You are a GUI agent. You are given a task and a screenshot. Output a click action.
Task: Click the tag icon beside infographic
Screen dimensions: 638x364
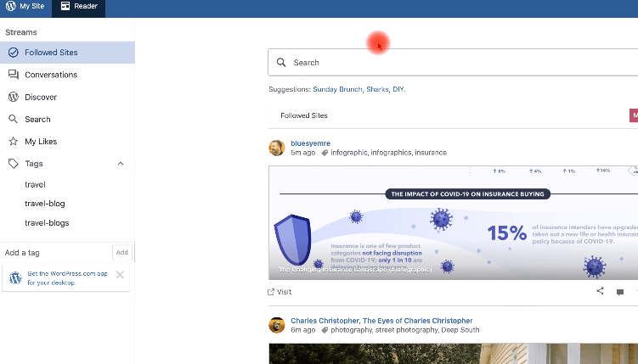point(325,153)
